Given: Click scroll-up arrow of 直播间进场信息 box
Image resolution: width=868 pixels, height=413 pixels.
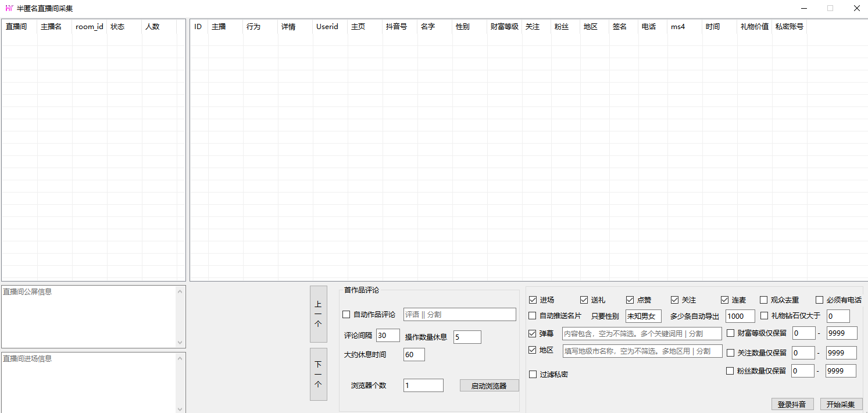Looking at the screenshot, I should [x=180, y=358].
